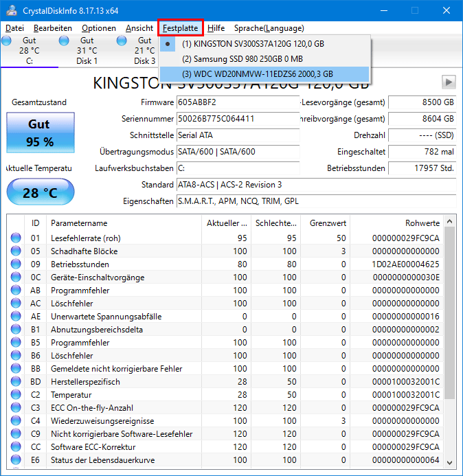Viewport: 463px width, 476px height.
Task: Click status orb for C2 Temperatur
Action: pyautogui.click(x=16, y=395)
